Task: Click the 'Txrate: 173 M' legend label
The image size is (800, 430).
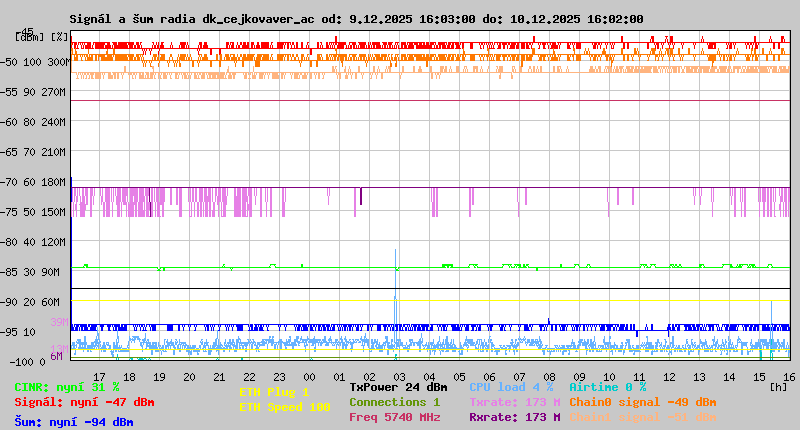Action: pyautogui.click(x=515, y=402)
